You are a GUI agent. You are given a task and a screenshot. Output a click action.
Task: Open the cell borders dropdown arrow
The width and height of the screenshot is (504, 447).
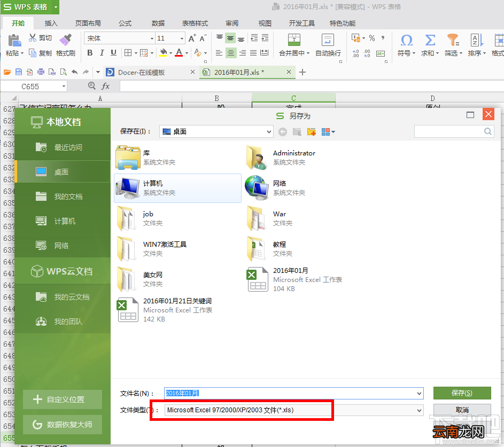136,53
